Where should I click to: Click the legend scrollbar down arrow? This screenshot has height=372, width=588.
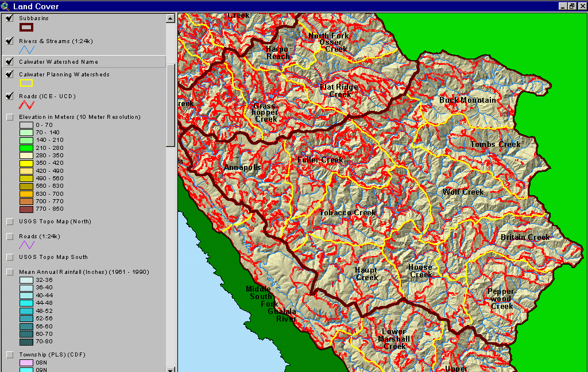[x=170, y=369]
